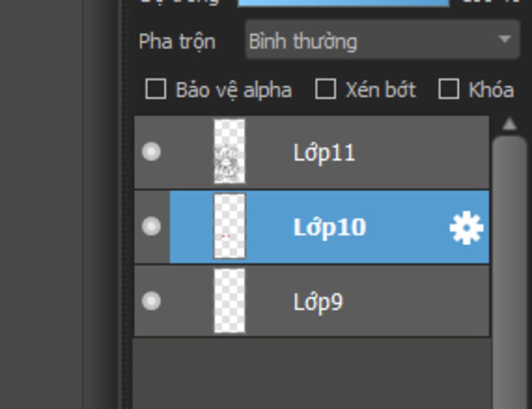Toggle visibility of Lớp11 layer
Screen dimensions: 532x409
coord(151,151)
